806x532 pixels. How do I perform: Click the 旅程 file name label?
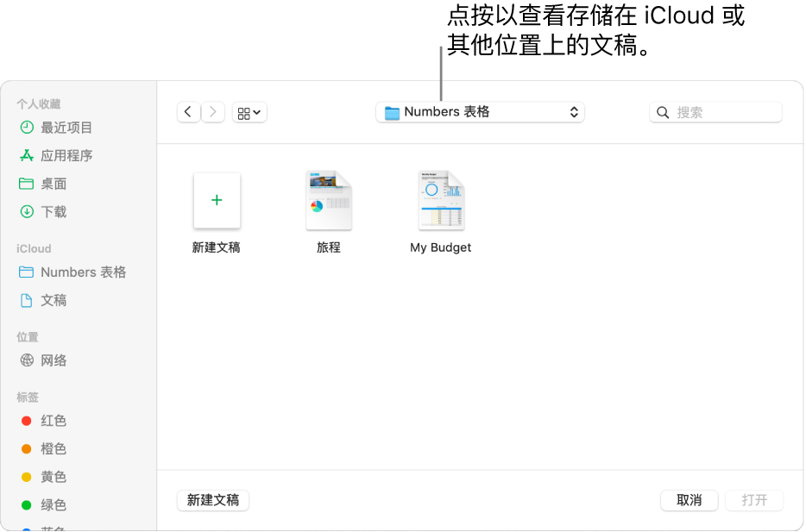click(x=329, y=247)
